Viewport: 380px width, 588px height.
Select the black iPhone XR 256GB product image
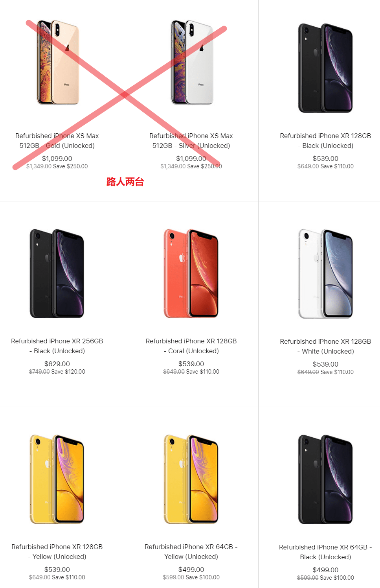click(x=57, y=273)
